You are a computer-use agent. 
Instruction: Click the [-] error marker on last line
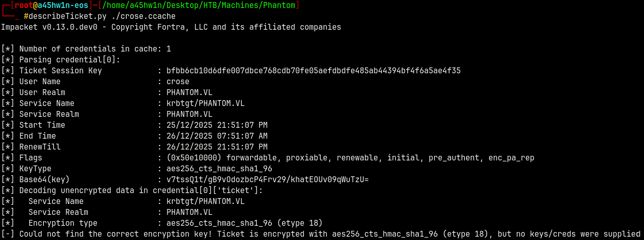(8, 234)
